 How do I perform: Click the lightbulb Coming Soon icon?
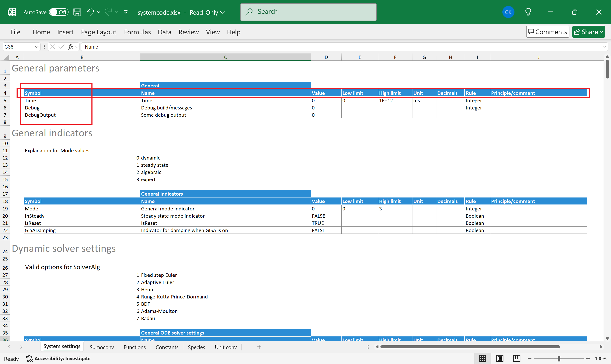tap(528, 12)
